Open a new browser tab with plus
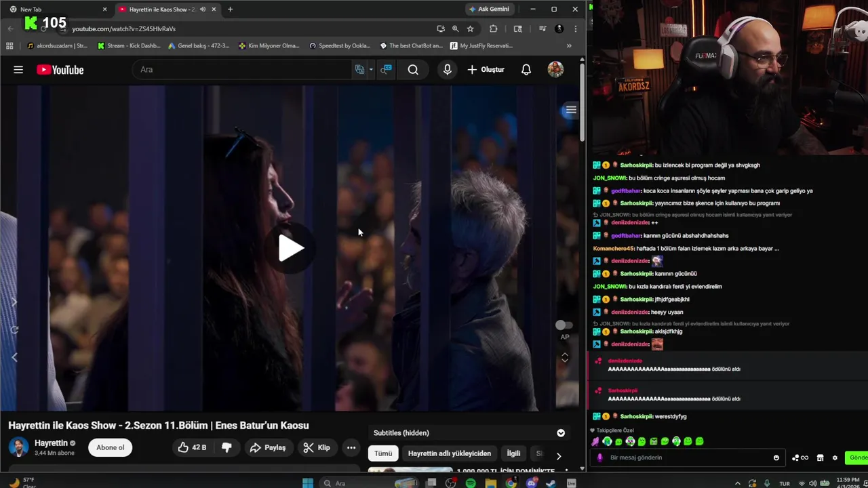Viewport: 868px width, 488px height. [x=230, y=9]
